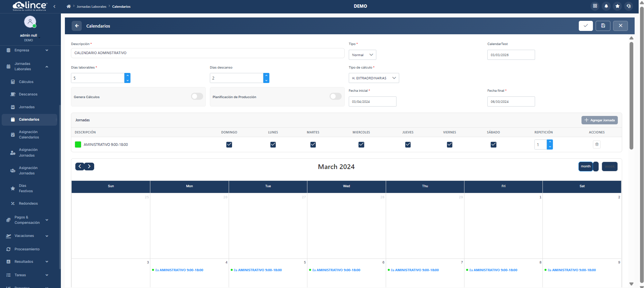Save calendar with the diskette icon
Viewport: 644px width, 288px height.
click(603, 26)
